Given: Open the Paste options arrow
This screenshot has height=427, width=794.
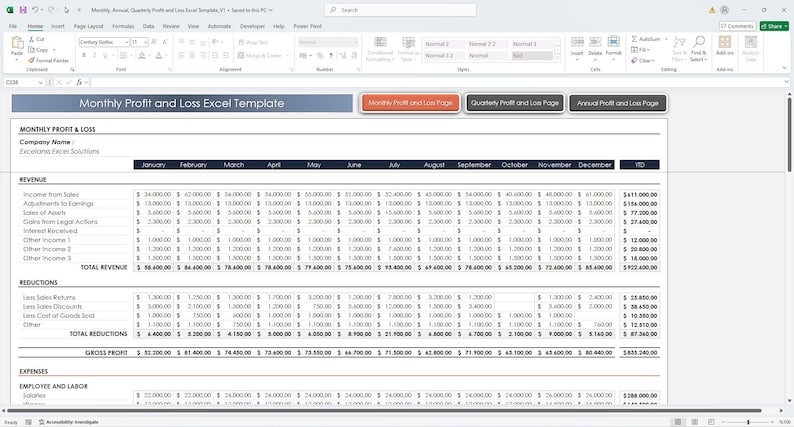Looking at the screenshot, I should tap(17, 59).
